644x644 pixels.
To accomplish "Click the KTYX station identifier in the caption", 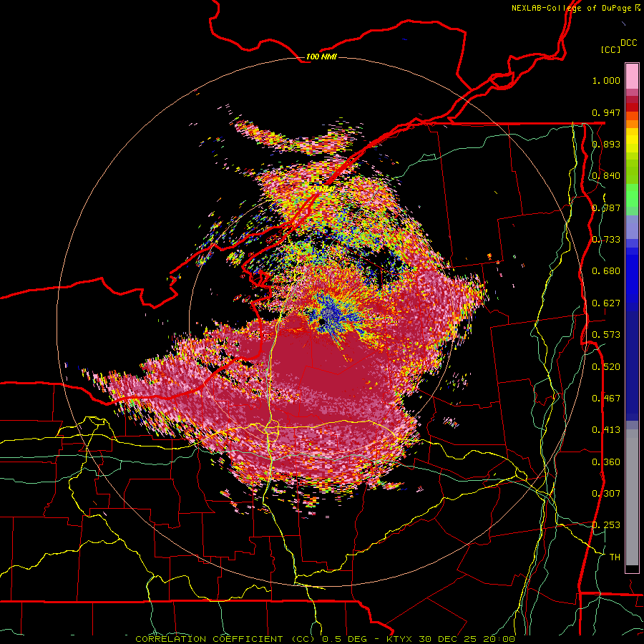I will click(x=401, y=639).
